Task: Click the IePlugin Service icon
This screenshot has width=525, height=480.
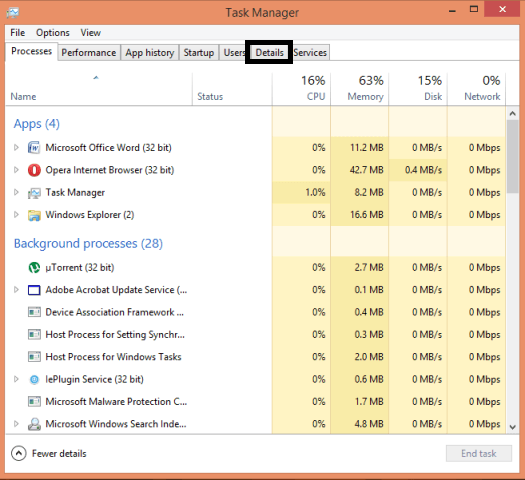Action: tap(34, 379)
